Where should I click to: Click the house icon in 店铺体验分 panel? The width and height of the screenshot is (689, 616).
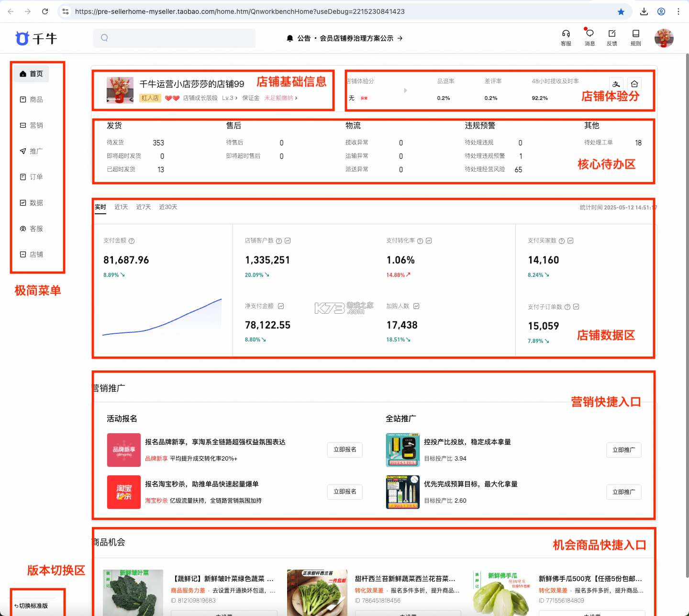[634, 84]
